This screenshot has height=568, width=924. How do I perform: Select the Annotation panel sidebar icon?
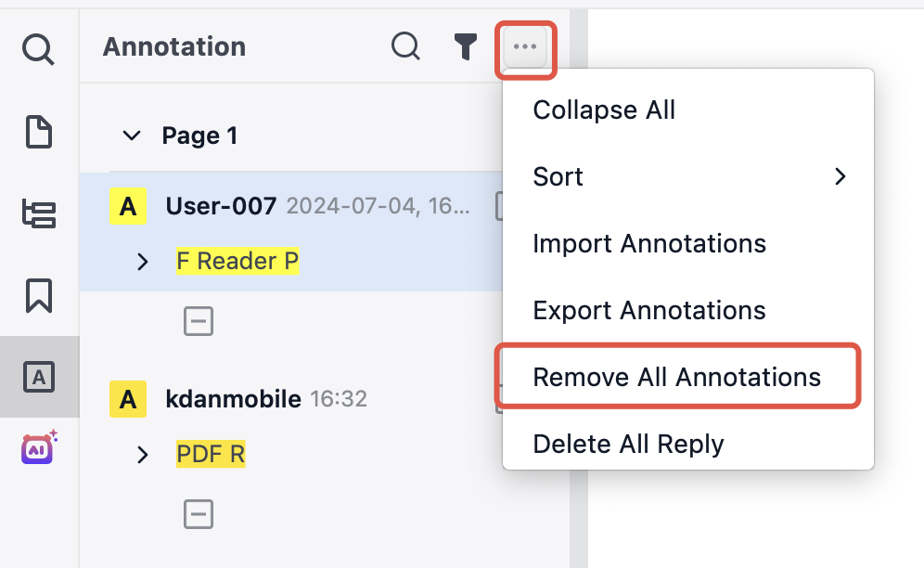tap(39, 377)
